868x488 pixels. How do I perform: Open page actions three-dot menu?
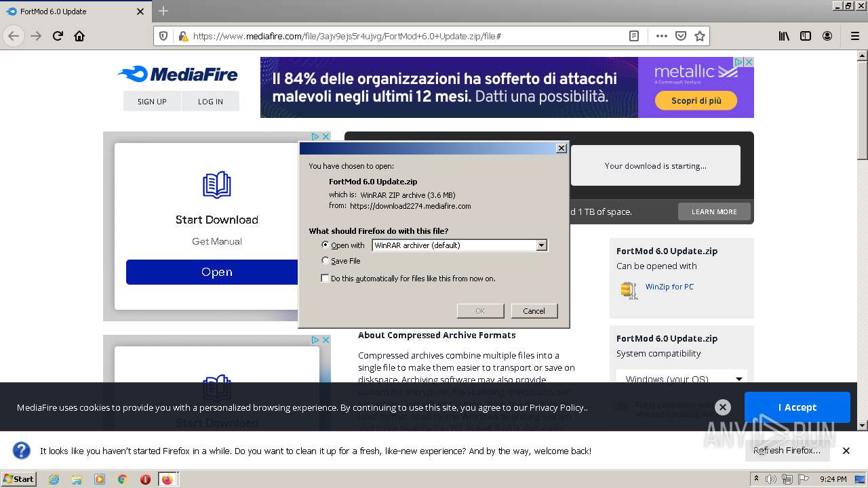662,36
